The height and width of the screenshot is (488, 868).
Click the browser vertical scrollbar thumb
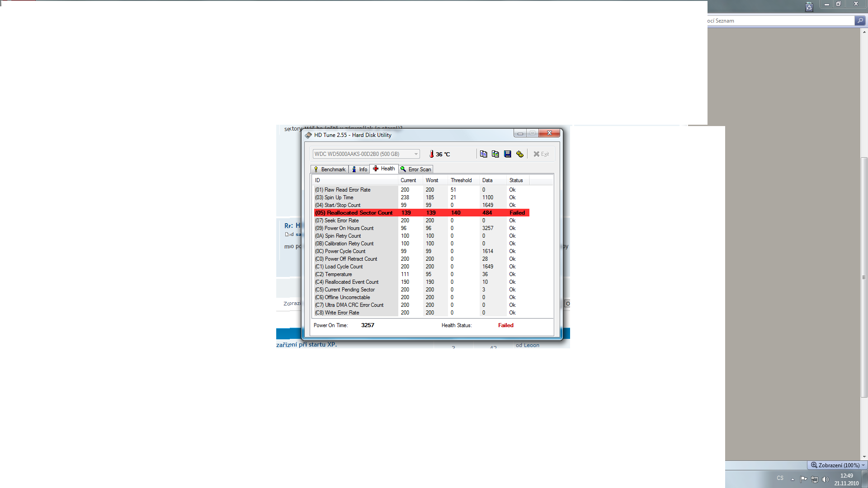[864, 277]
